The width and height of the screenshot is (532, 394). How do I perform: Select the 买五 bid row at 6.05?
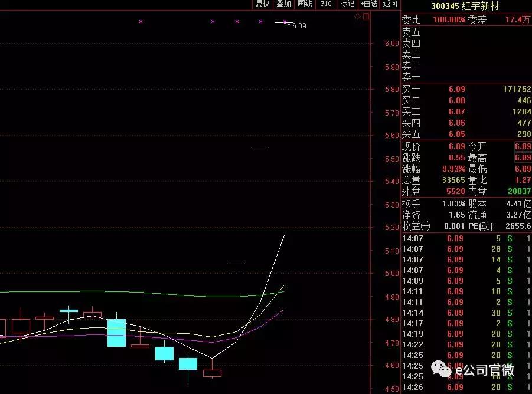pyautogui.click(x=466, y=134)
